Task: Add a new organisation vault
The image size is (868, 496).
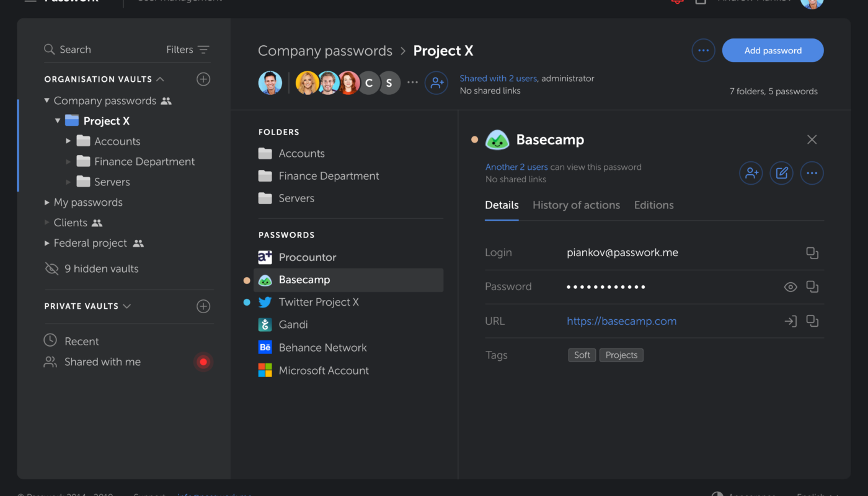Action: pyautogui.click(x=203, y=79)
